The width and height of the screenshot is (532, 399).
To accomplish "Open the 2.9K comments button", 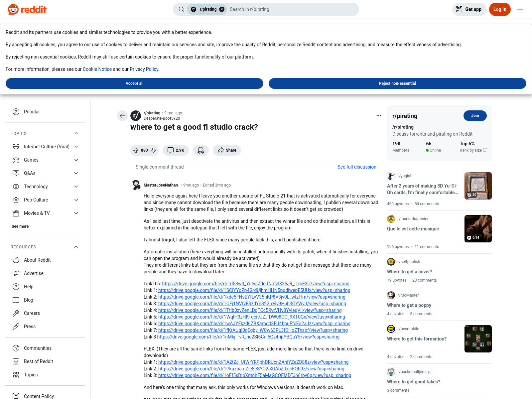I will 176,150.
